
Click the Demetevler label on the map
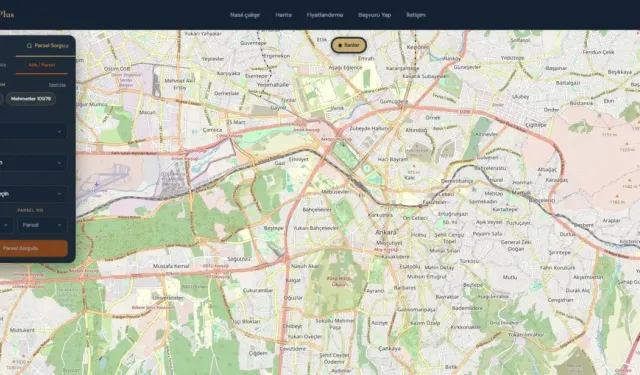pos(227,93)
